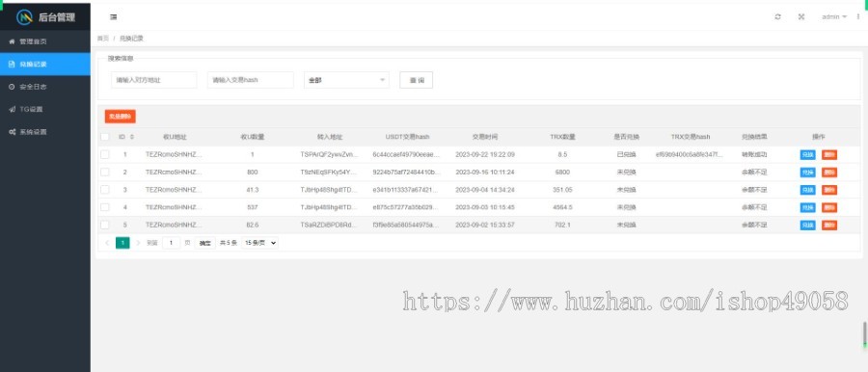The image size is (868, 372).
Task: Click the red 删除 button for row 5
Action: tap(829, 225)
